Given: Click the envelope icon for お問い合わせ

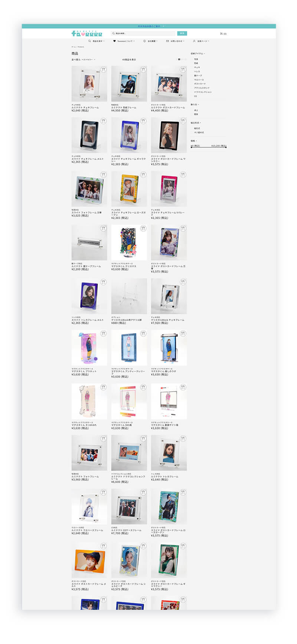Looking at the screenshot, I should pos(167,41).
